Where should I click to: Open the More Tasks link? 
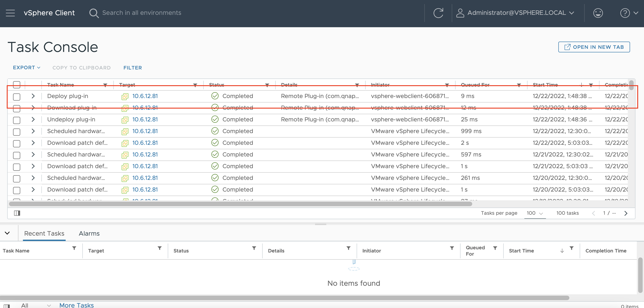coord(76,305)
